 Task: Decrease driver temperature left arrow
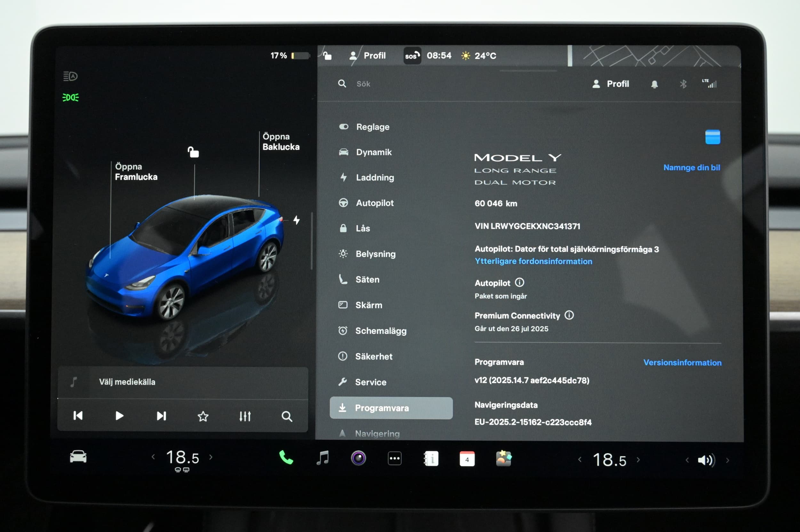(x=153, y=457)
